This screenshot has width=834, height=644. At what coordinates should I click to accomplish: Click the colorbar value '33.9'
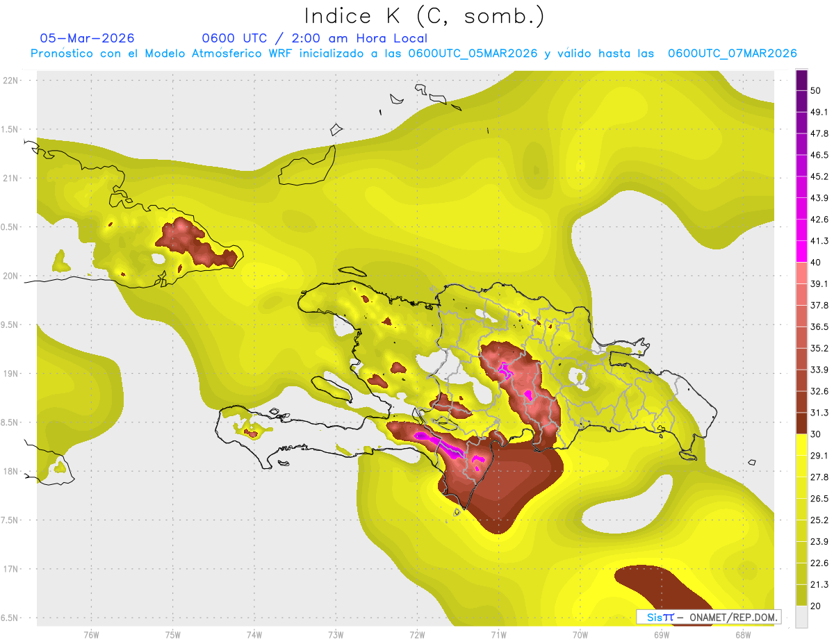819,370
